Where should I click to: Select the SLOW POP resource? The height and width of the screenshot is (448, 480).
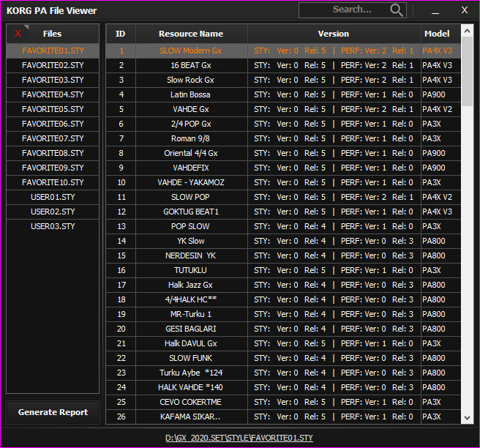[x=191, y=197]
